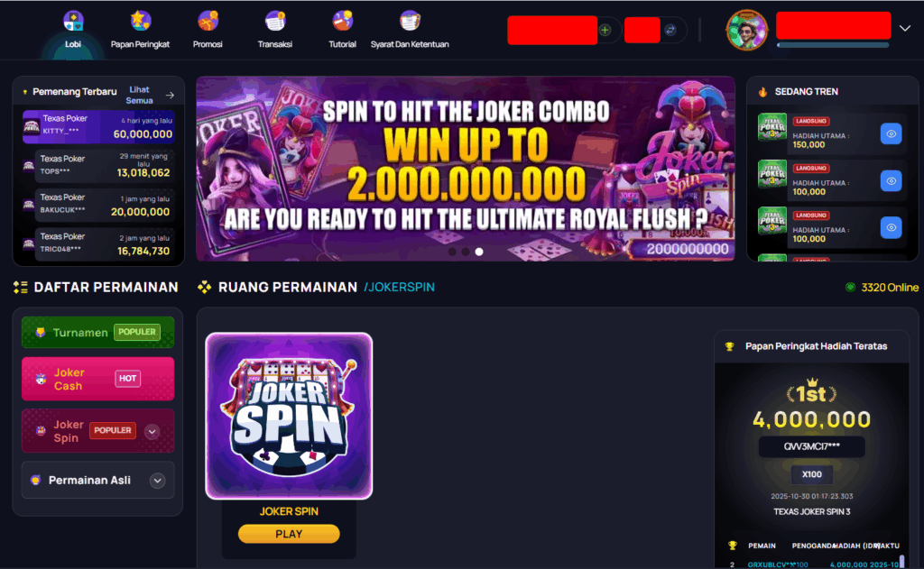Select the first banner carousel dot
924x569 pixels.
coord(452,252)
